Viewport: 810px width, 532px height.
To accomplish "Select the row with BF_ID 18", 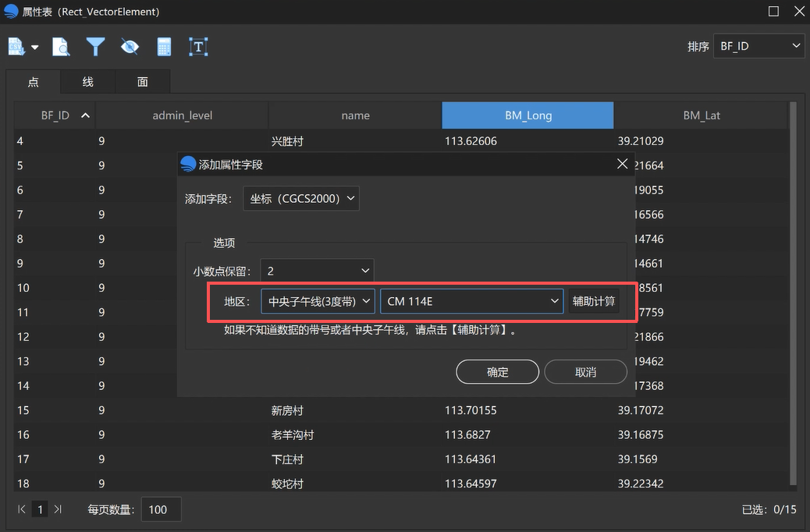I will pos(400,484).
